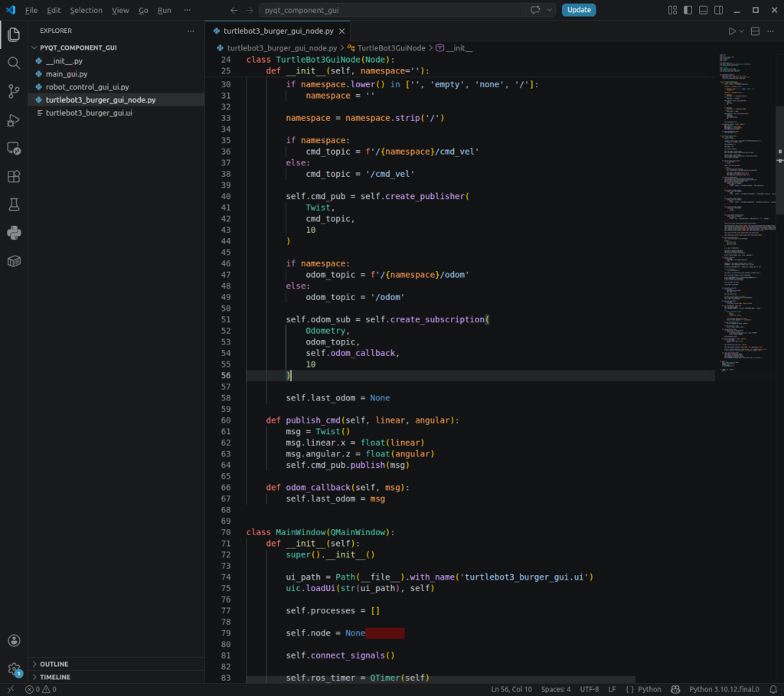The image size is (784, 696).
Task: Open the Explorer view in activity bar
Action: point(14,34)
